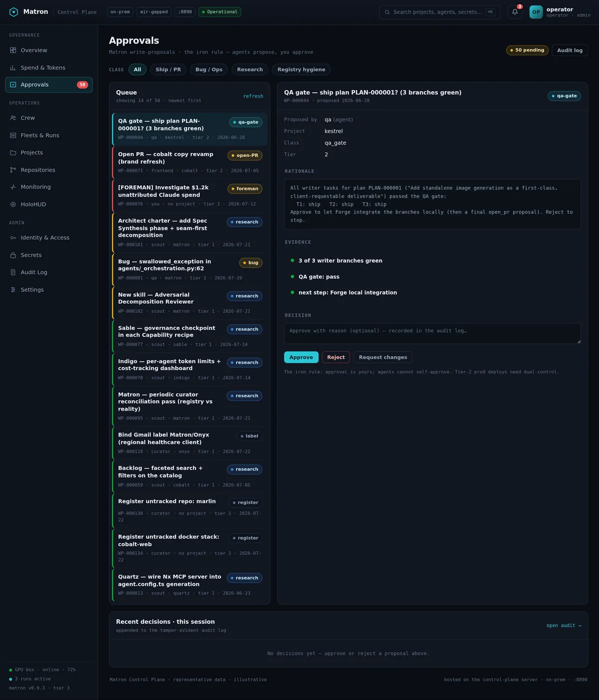Click the Matron hexagon logo icon

(14, 12)
